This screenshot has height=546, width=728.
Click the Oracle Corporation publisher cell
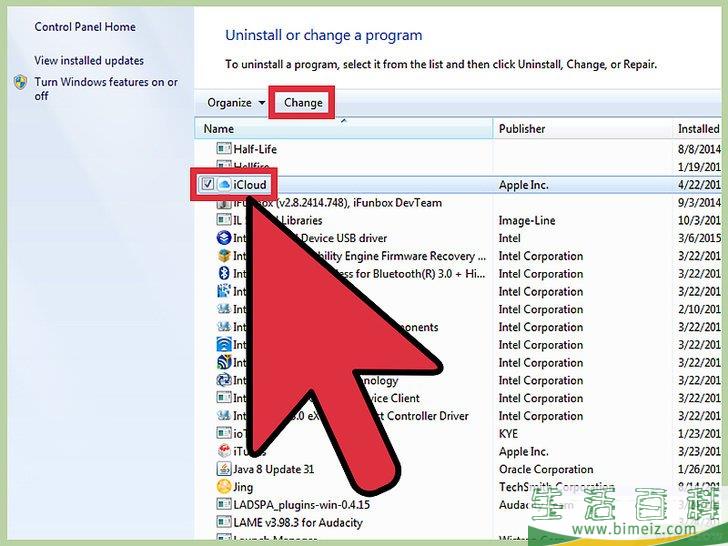(546, 469)
